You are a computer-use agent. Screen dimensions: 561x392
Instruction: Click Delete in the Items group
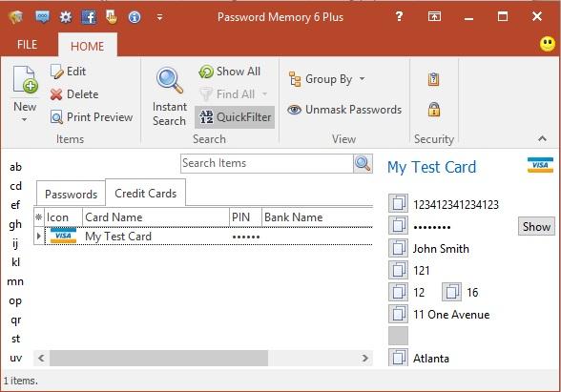[x=74, y=94]
